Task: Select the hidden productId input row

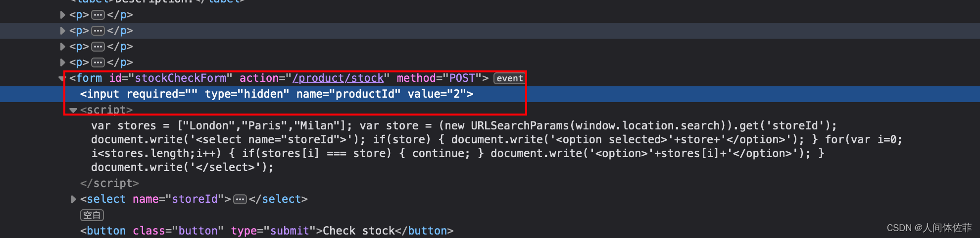Action: pyautogui.click(x=490, y=94)
